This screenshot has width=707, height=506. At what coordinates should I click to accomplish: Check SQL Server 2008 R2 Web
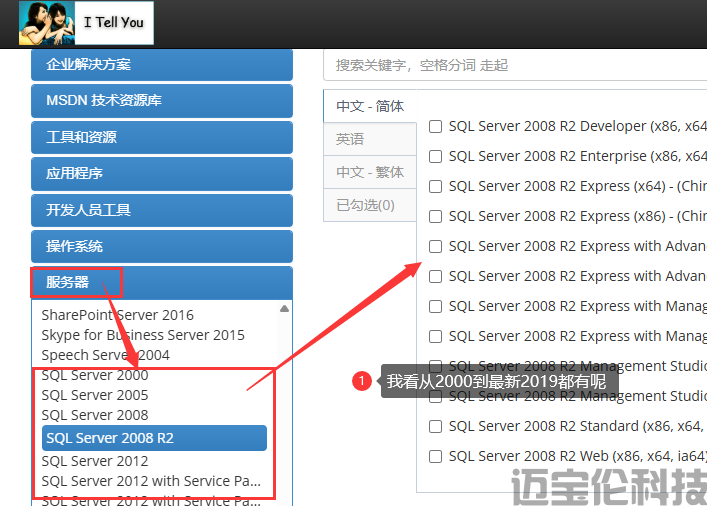point(435,456)
